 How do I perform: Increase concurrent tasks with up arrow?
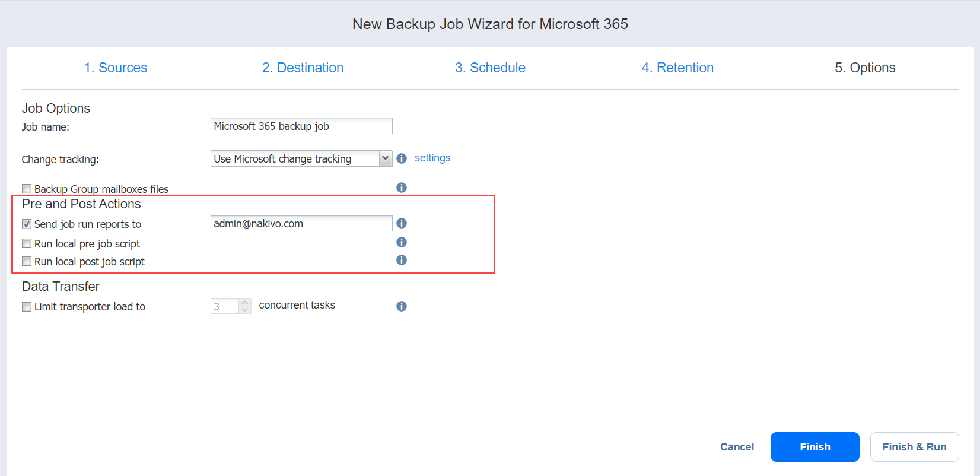click(x=244, y=303)
